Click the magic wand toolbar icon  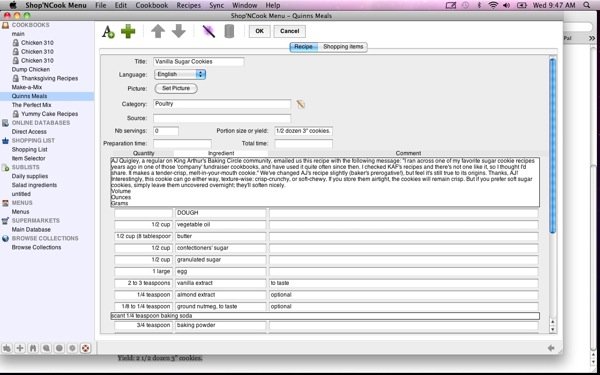209,31
